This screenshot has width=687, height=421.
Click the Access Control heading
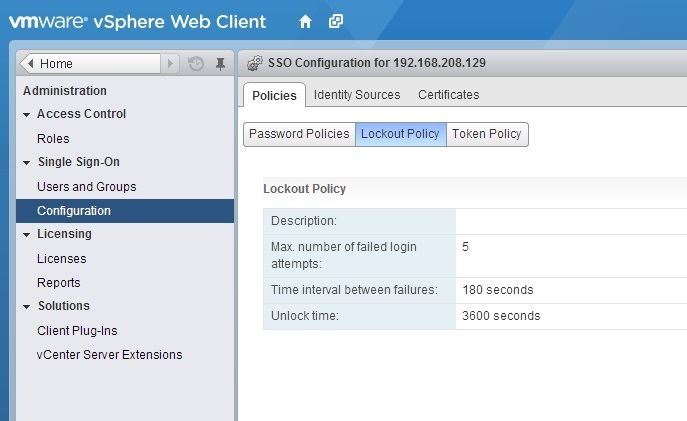point(81,114)
